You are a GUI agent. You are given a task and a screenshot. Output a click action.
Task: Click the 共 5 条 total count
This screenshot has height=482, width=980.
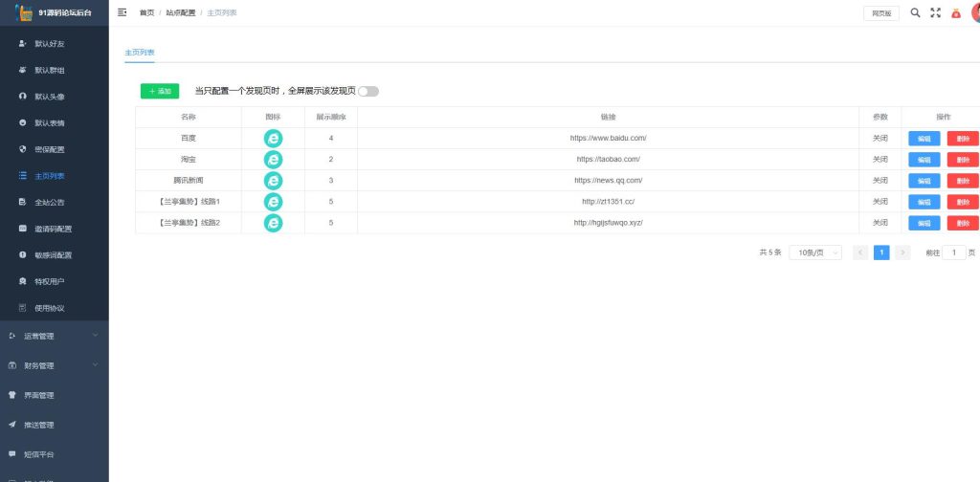tap(770, 252)
